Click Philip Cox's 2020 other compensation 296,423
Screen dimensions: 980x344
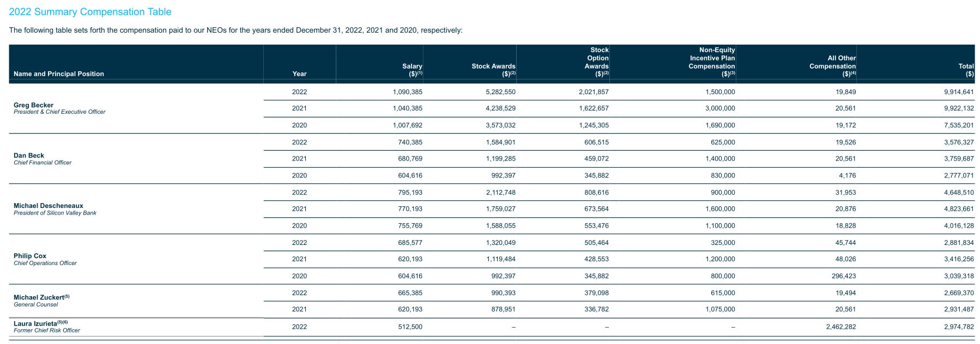[x=844, y=276]
